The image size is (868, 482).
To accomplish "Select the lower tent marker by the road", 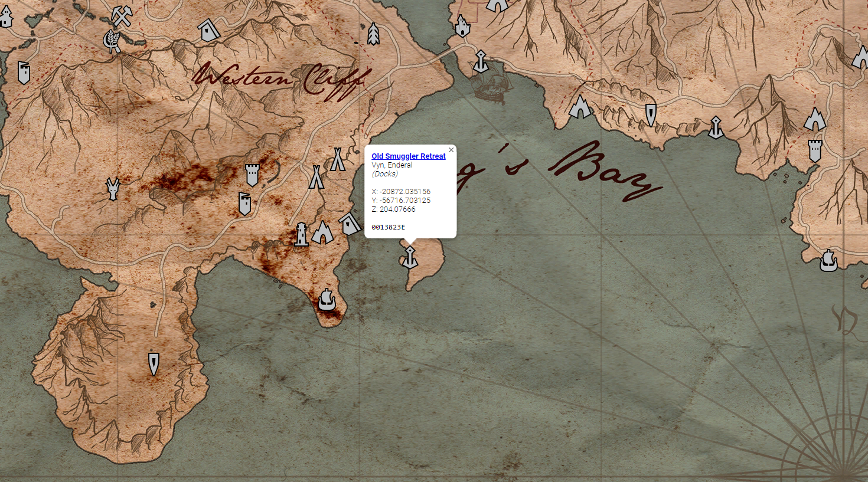I will tap(316, 177).
